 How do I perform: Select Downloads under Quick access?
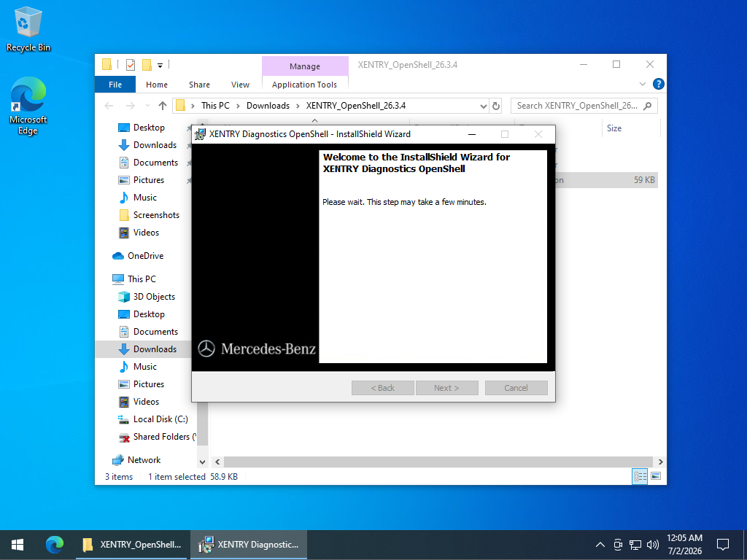(155, 145)
